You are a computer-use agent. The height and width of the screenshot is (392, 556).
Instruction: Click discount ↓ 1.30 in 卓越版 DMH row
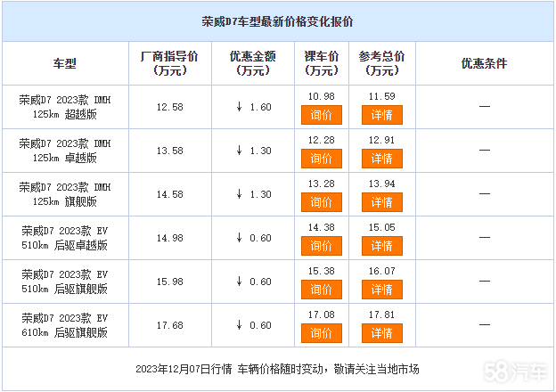tap(254, 151)
